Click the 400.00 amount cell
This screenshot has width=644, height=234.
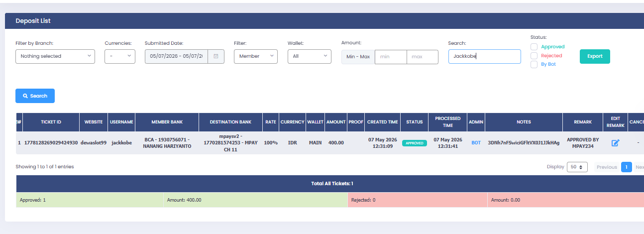tap(336, 143)
